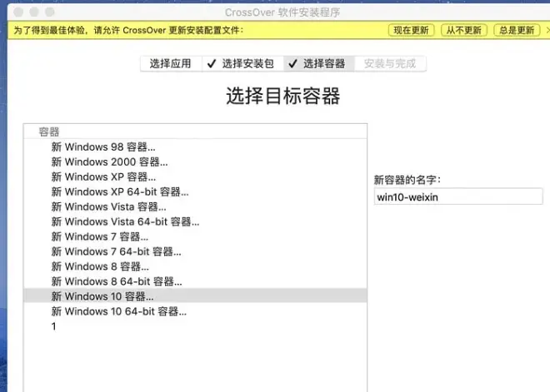Click the 现在更新 button
The height and width of the screenshot is (392, 550).
tap(411, 30)
